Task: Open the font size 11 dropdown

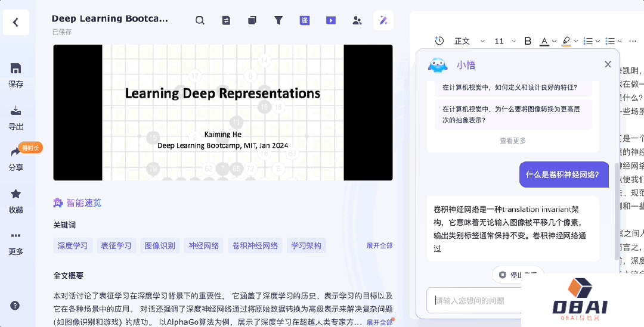Action: 505,41
